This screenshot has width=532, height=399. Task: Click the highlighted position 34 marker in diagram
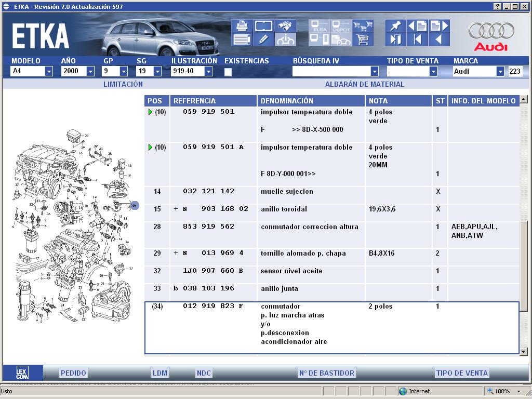pos(135,205)
